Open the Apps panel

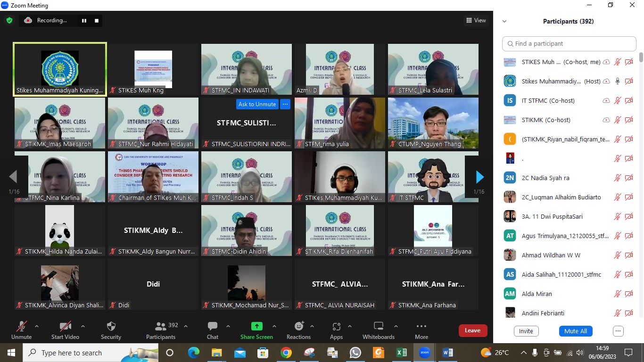(x=336, y=330)
